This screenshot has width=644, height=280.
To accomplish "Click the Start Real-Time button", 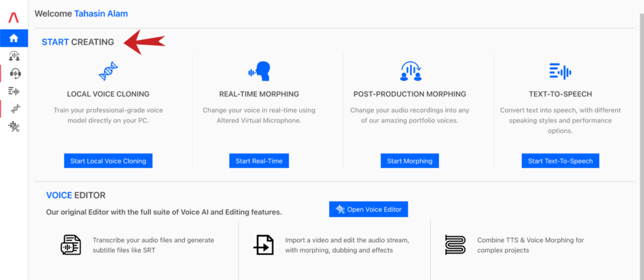I will pos(259,160).
